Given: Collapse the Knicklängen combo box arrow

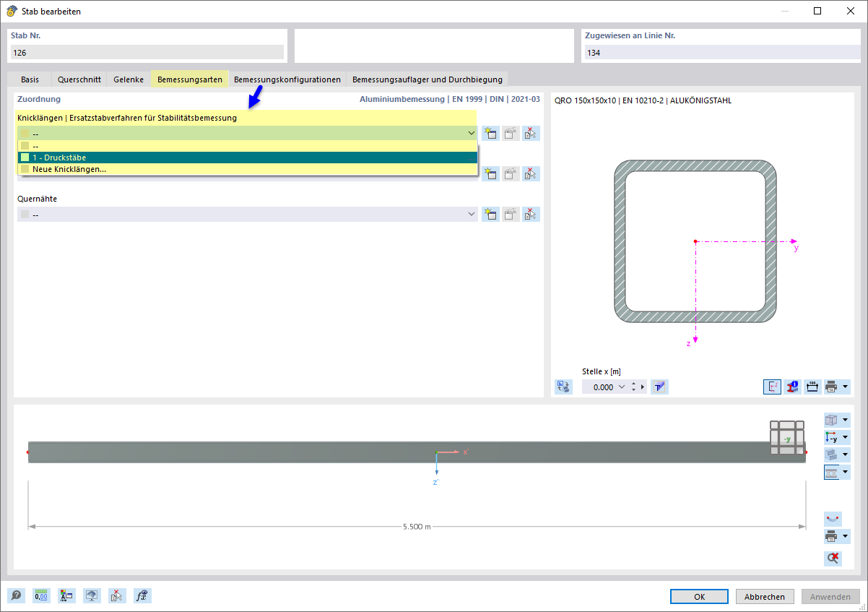Looking at the screenshot, I should tap(471, 133).
